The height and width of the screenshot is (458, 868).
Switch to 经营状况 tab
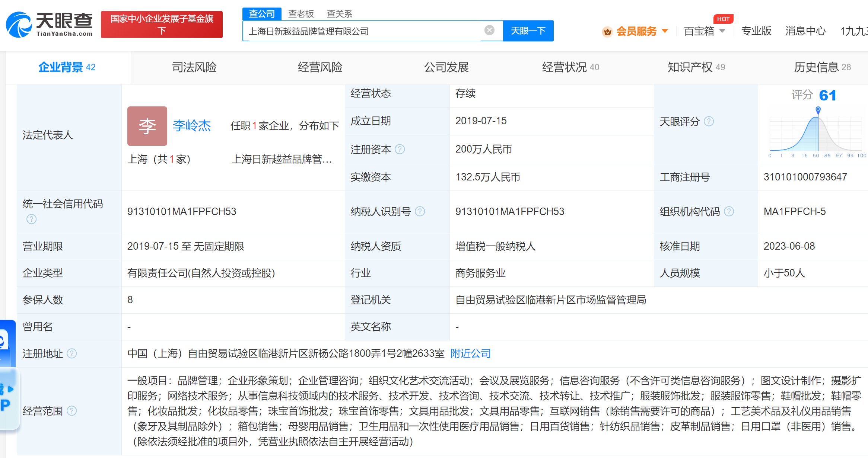(570, 67)
